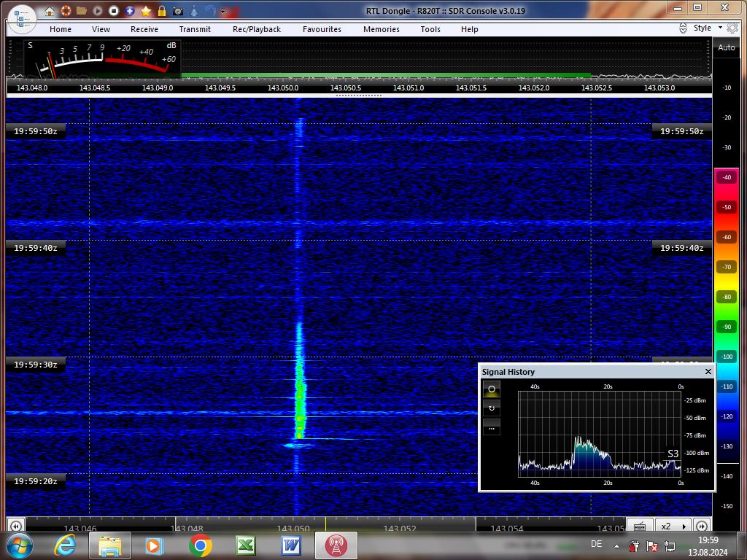The width and height of the screenshot is (747, 560).
Task: Open the Help ribbon tab
Action: (x=469, y=29)
